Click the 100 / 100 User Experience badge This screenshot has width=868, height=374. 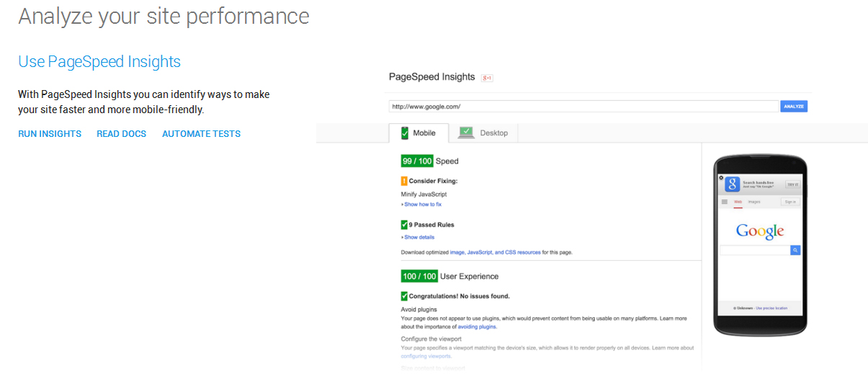click(419, 276)
